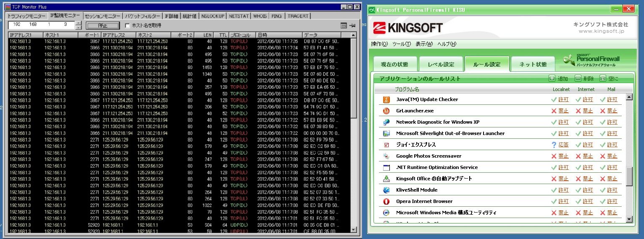Increase the IP address spinner value

coord(78,23)
